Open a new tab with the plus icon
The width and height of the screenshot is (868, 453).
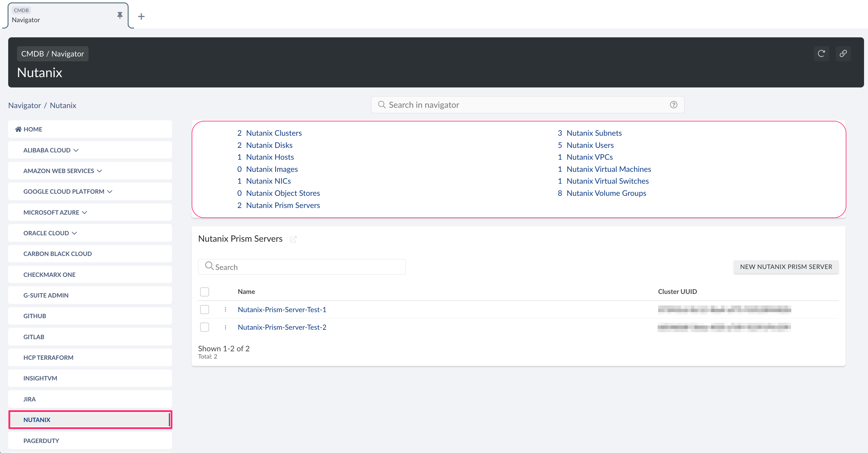tap(141, 16)
